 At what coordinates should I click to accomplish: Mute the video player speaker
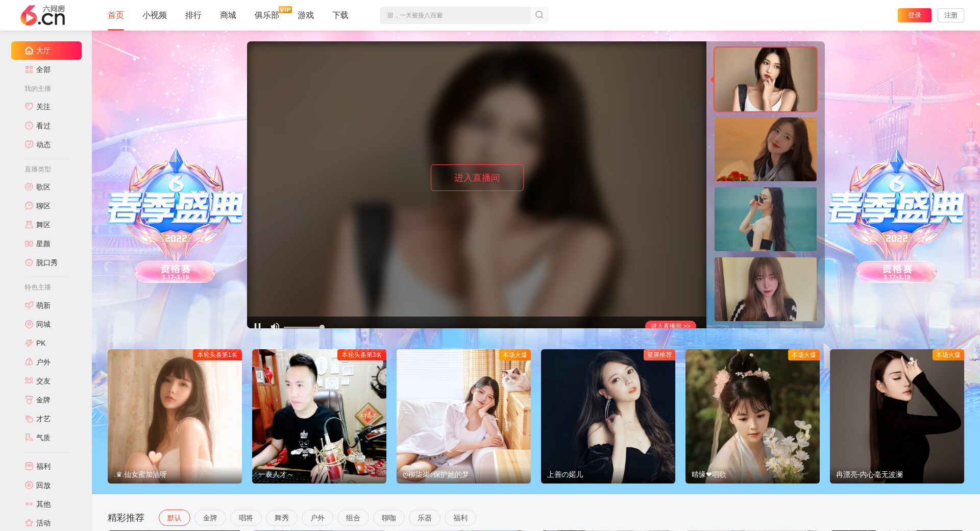[275, 326]
